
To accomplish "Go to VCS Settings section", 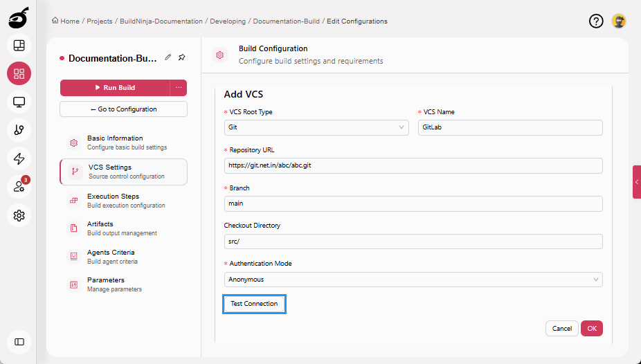I will (x=123, y=172).
